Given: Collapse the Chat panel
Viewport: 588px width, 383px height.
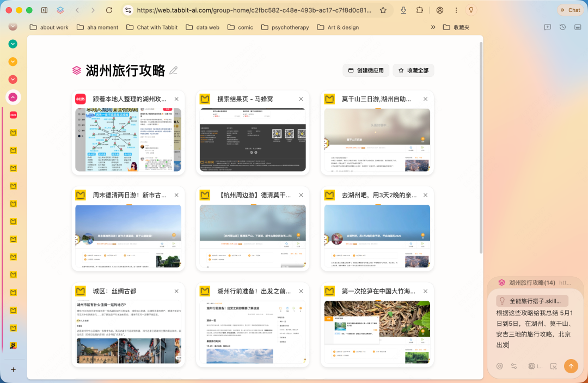Looking at the screenshot, I should pyautogui.click(x=571, y=10).
